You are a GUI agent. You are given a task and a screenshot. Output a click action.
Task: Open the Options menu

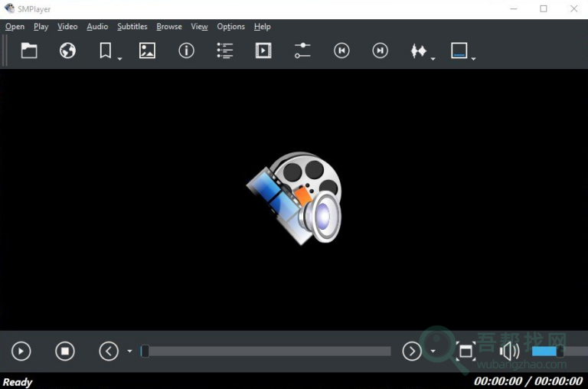[x=230, y=27]
